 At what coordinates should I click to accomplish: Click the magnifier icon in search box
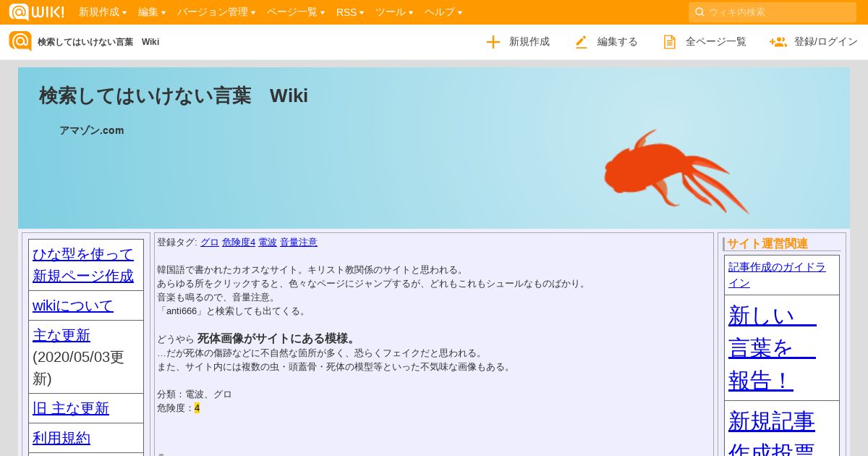click(x=699, y=12)
